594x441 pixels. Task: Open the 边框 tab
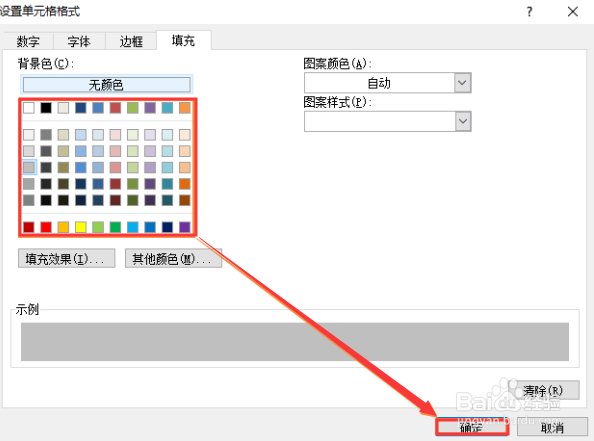pyautogui.click(x=131, y=41)
